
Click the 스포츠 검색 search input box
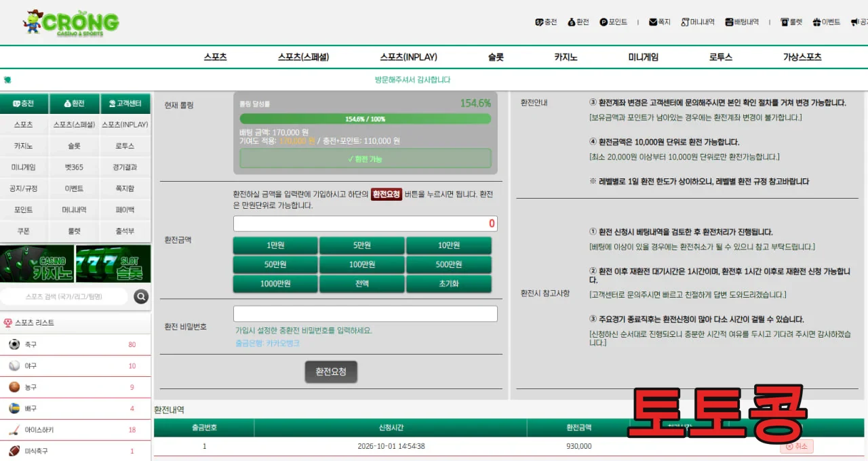pyautogui.click(x=64, y=296)
